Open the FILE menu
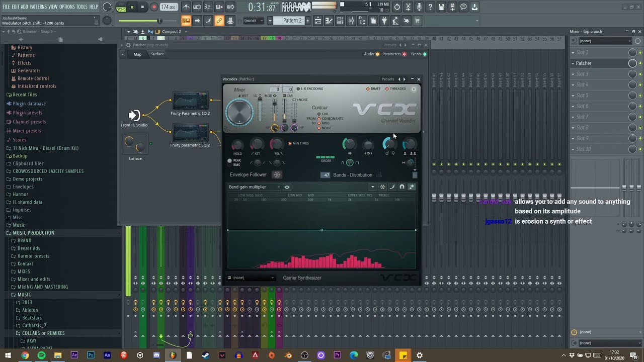Screen dimensions: 644x362 pos(6,7)
